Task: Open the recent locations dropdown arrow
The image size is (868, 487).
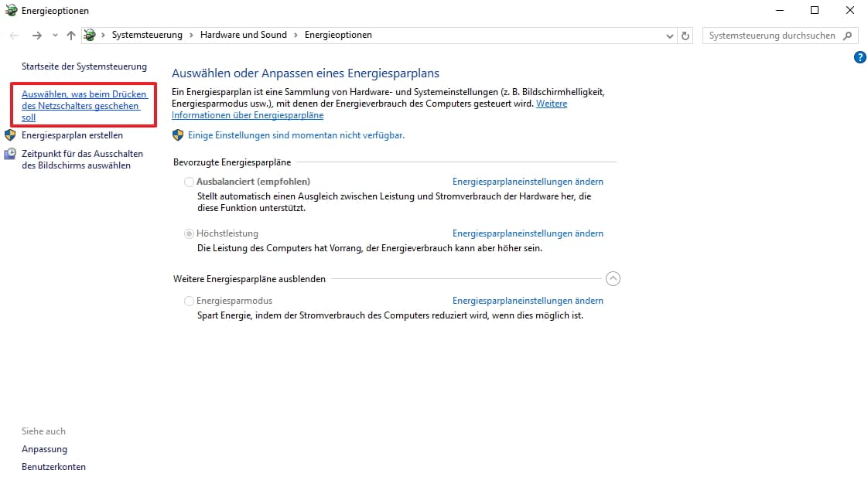Action: click(55, 36)
